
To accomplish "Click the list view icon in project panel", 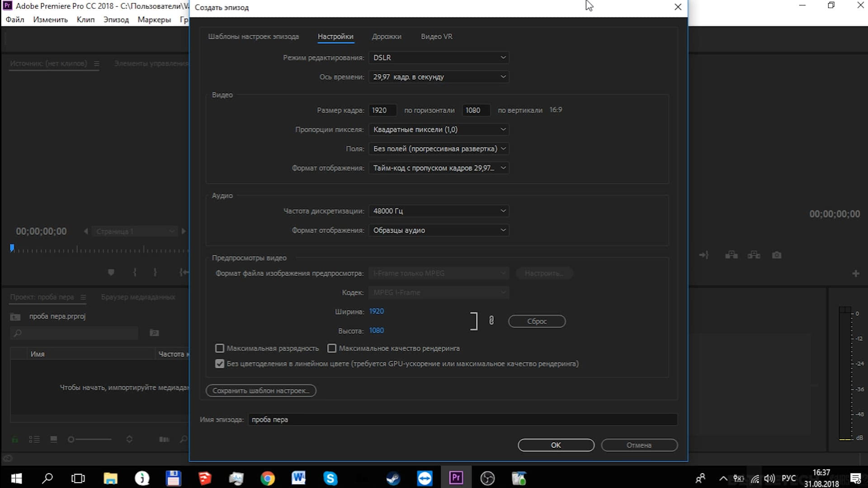I will point(34,439).
